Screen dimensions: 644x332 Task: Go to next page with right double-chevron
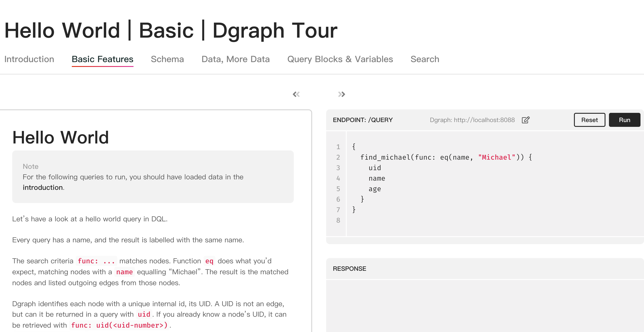click(341, 94)
